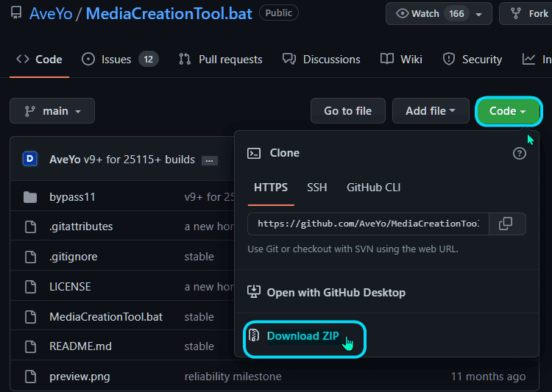Select the HTTPS clone tab
Image resolution: width=552 pixels, height=392 pixels.
(x=271, y=188)
